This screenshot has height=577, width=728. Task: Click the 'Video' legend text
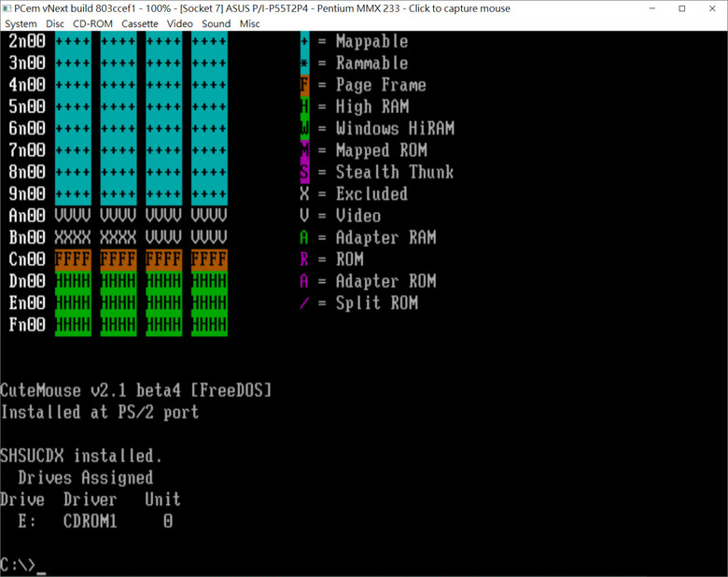click(358, 216)
